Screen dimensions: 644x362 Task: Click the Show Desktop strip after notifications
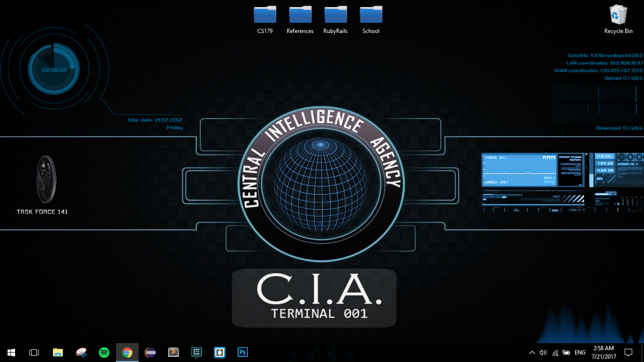tap(643, 352)
